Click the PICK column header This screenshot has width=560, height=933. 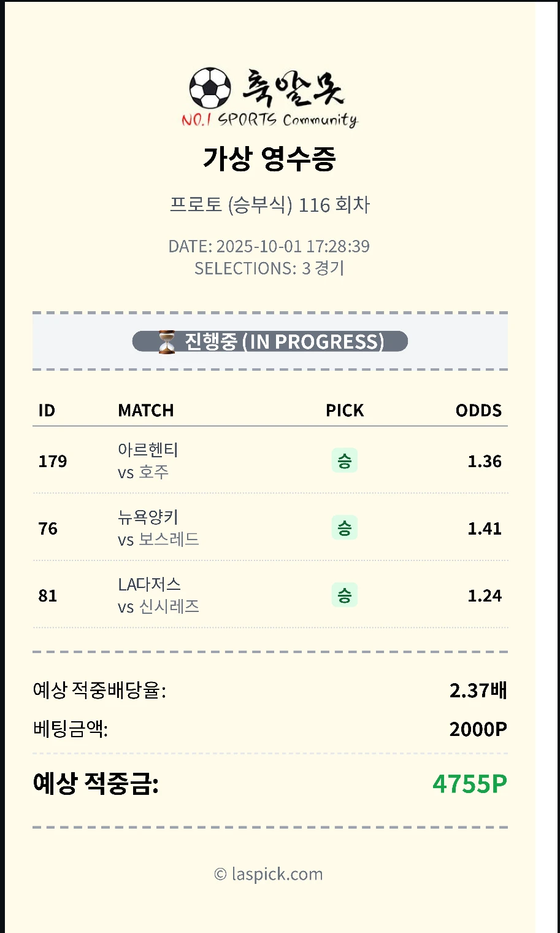(345, 410)
